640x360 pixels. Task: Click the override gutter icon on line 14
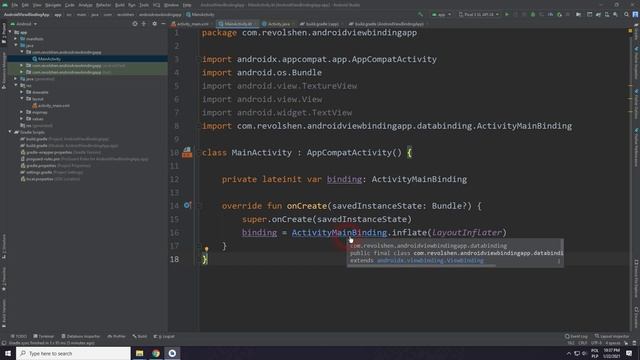tap(187, 205)
